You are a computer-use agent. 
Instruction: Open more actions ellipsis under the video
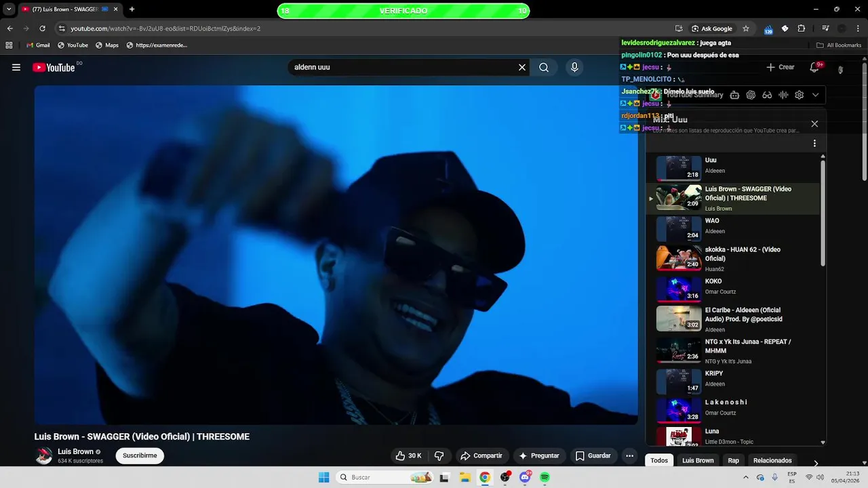point(629,455)
